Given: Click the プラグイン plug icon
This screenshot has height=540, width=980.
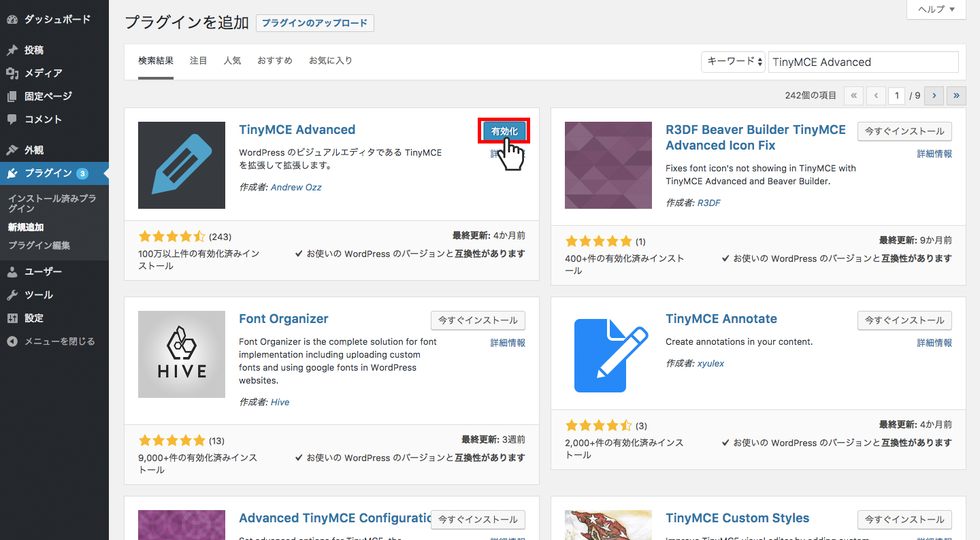Looking at the screenshot, I should [x=12, y=173].
